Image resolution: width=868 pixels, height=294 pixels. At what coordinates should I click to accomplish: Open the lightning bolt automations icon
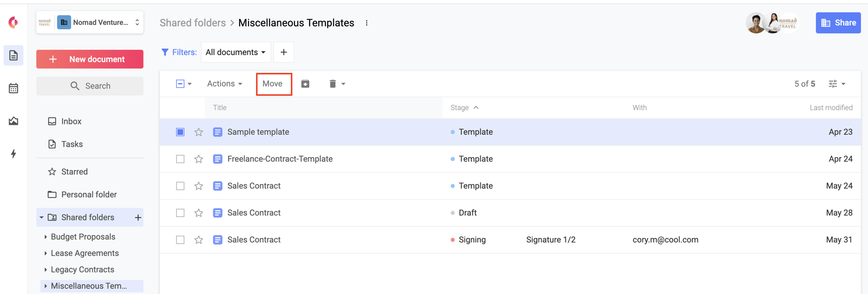pos(13,154)
